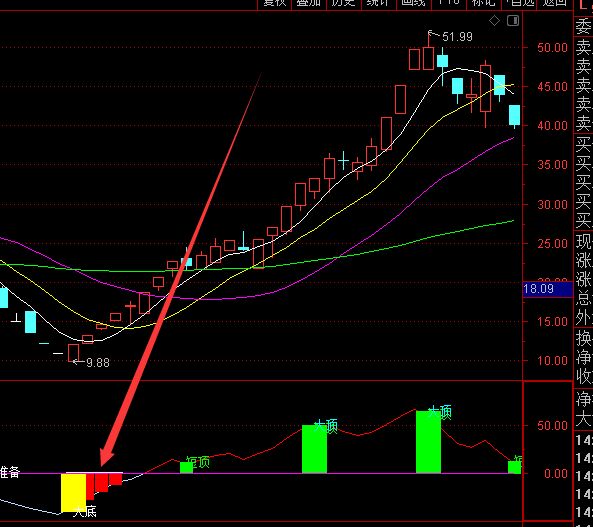Select the first 大顶 green signal bar
Viewport: 593px width, 527px height.
[314, 449]
